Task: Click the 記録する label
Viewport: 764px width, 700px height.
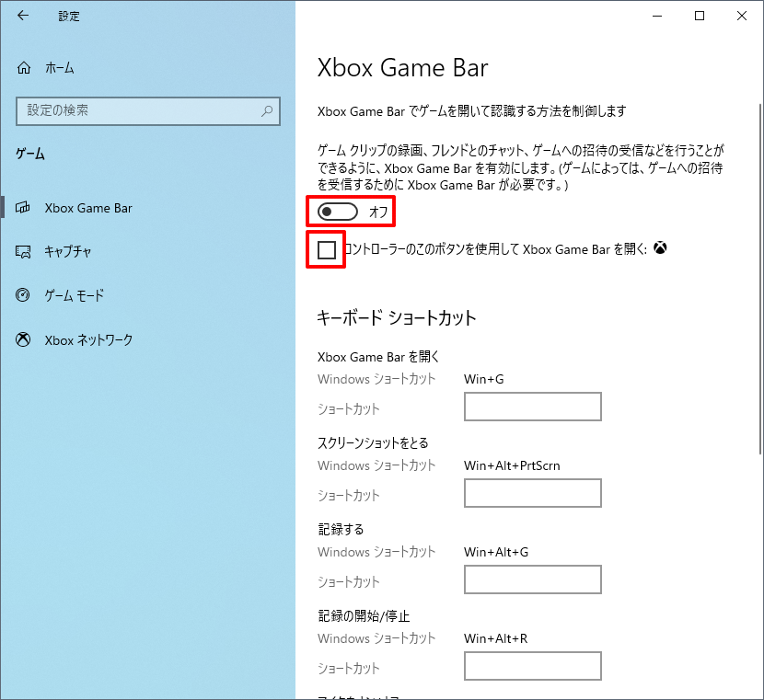Action: (x=341, y=529)
